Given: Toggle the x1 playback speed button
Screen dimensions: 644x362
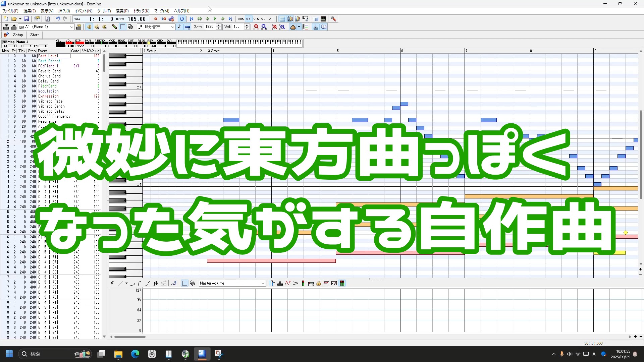Looking at the screenshot, I should 248,19.
